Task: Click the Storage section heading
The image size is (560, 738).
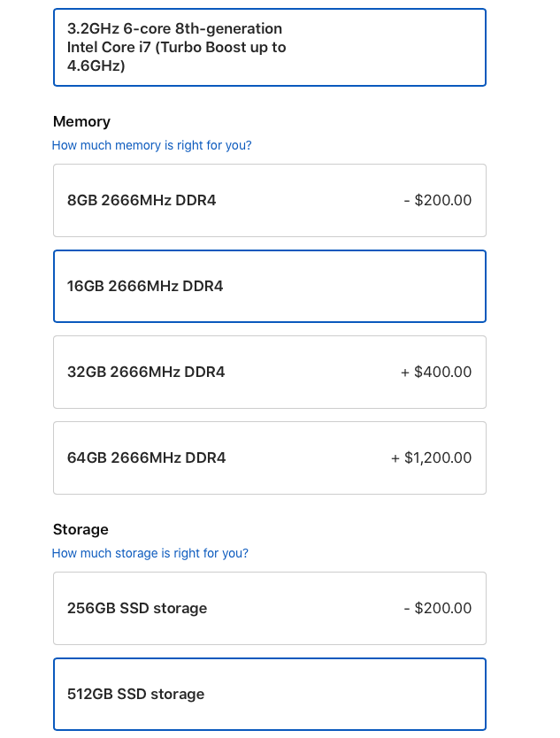Action: click(81, 529)
